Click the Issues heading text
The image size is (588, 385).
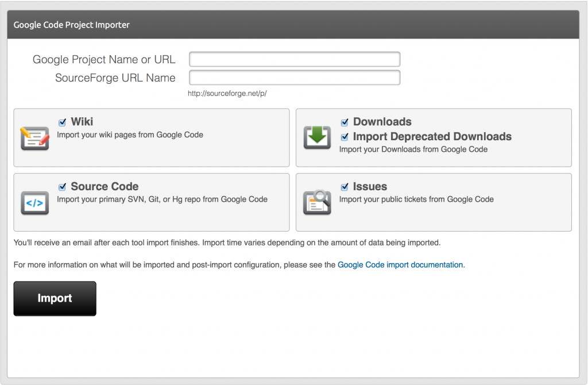click(x=370, y=187)
